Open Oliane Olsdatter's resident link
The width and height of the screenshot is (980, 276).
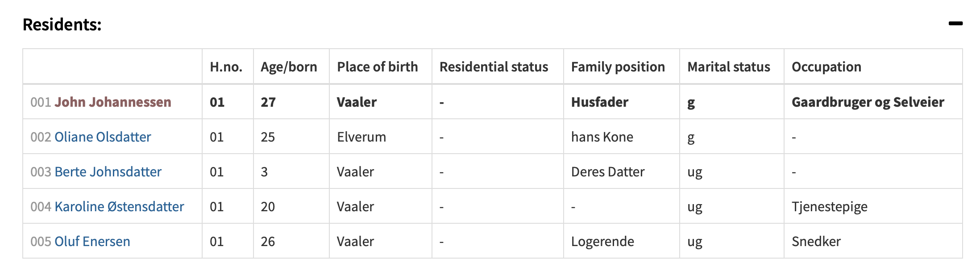point(103,137)
